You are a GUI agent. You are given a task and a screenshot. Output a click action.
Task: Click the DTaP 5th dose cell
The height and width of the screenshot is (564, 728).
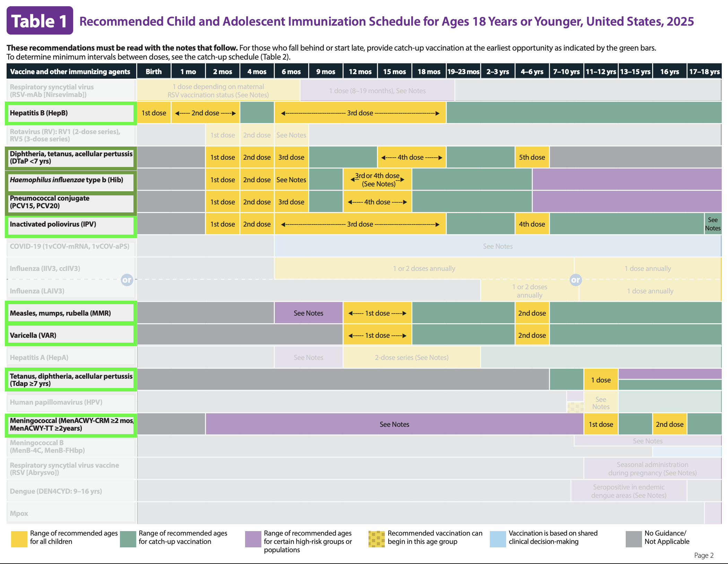pyautogui.click(x=532, y=157)
